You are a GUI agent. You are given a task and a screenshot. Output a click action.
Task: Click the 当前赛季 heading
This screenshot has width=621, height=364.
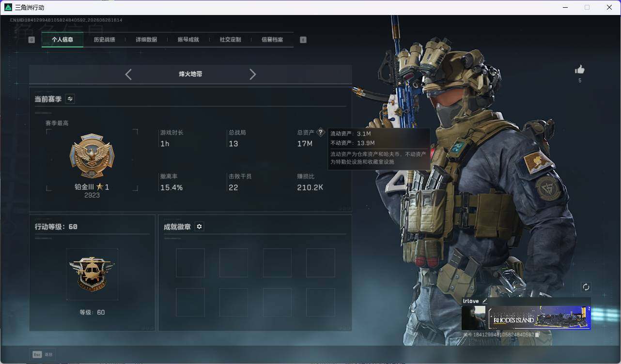(x=48, y=99)
